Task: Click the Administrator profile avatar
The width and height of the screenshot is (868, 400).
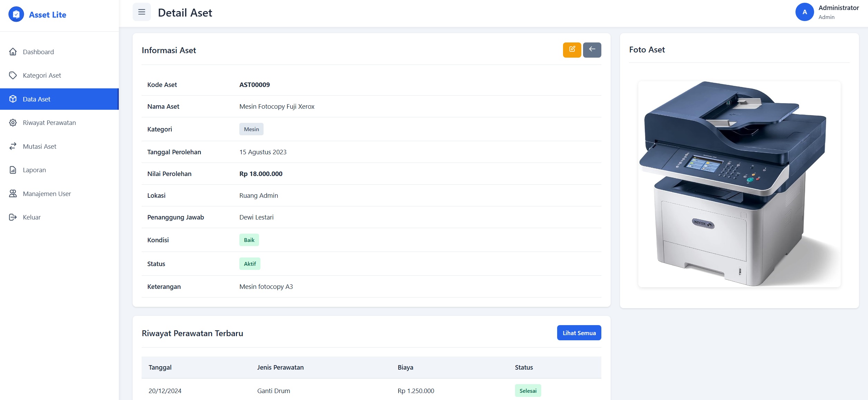Action: point(804,12)
